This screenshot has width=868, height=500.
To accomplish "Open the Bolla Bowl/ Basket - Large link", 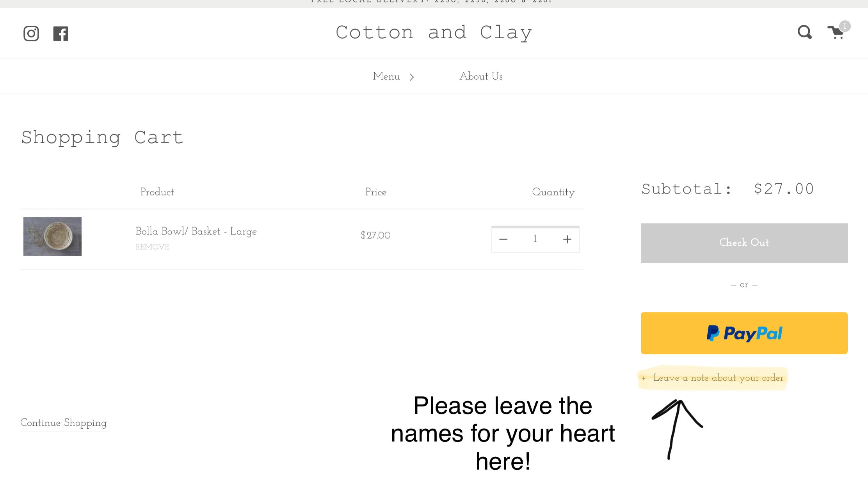I will 196,231.
